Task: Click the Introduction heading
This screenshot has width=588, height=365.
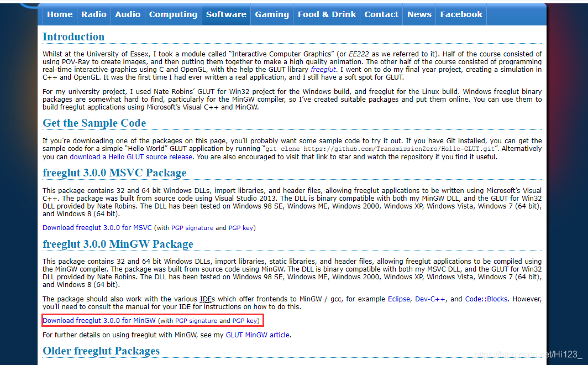Action: pos(73,36)
